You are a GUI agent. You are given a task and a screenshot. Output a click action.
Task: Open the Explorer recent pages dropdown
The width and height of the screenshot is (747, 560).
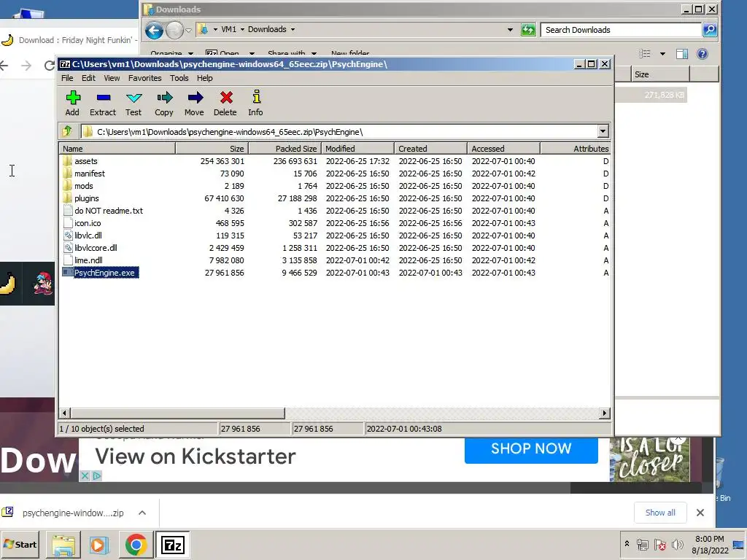(x=189, y=31)
